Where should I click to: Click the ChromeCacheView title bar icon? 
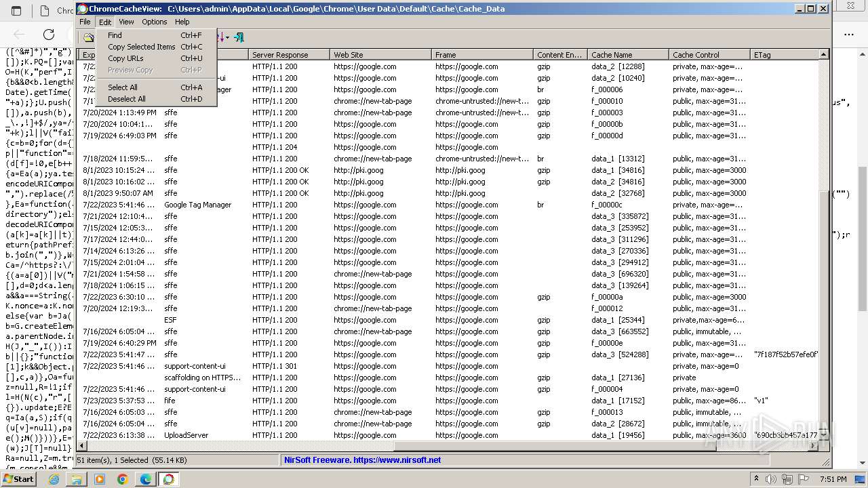tap(82, 9)
